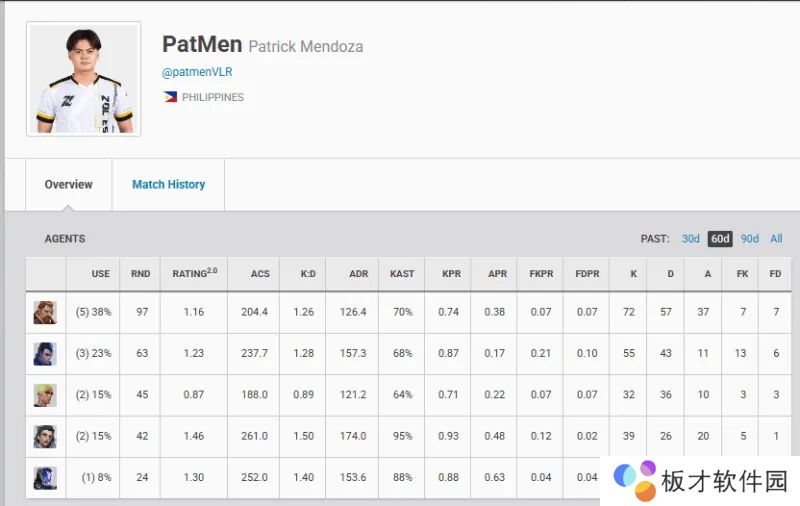Click the ACS column header
Image resolution: width=800 pixels, height=506 pixels.
(x=260, y=273)
